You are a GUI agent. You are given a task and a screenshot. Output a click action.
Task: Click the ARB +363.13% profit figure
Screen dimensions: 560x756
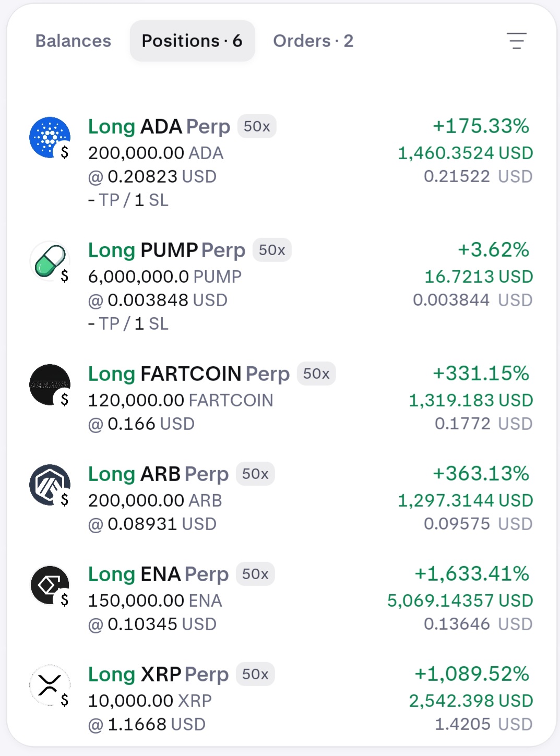[x=481, y=474]
